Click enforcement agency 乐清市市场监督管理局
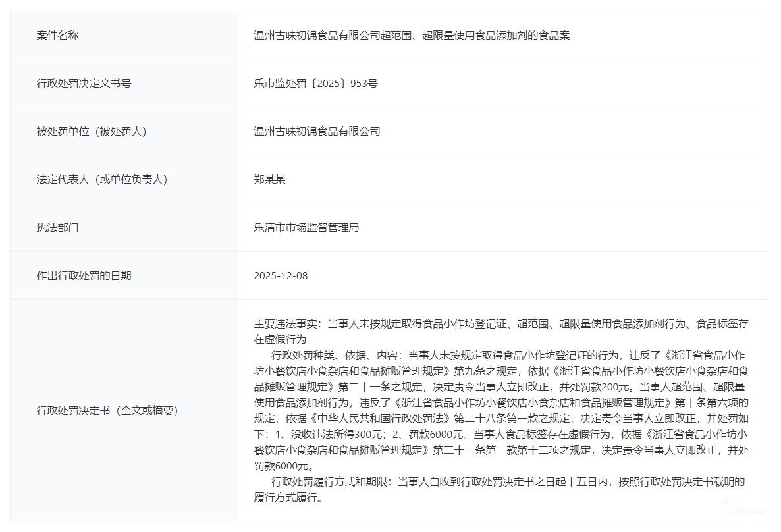 (x=306, y=228)
